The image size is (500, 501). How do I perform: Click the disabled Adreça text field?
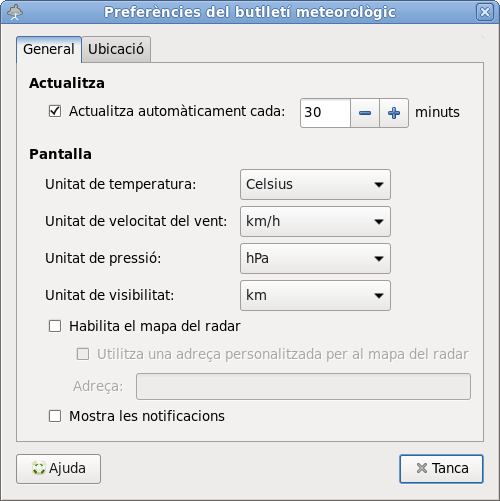pos(303,386)
